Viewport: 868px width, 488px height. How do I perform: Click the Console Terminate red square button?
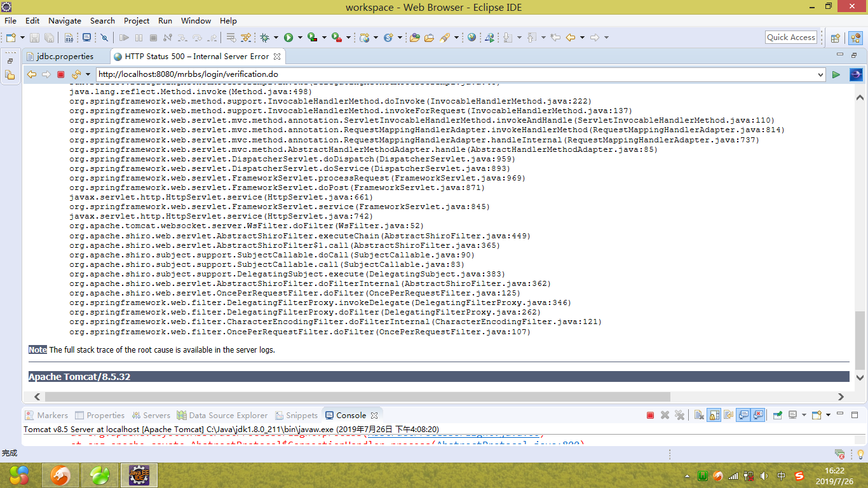coord(650,415)
